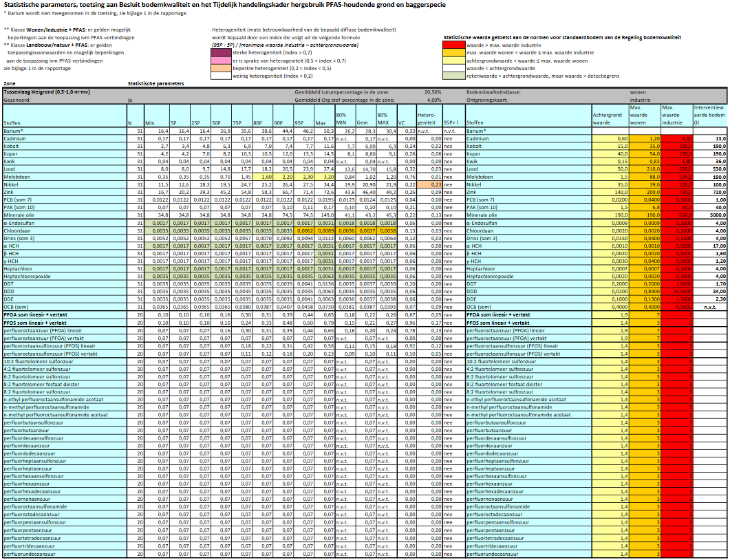This screenshot has height=560, width=730.
Task: Select 'Tussenlaag kleigrond (0,5-1,0 m-mv)' zone cell
Action: (48, 91)
